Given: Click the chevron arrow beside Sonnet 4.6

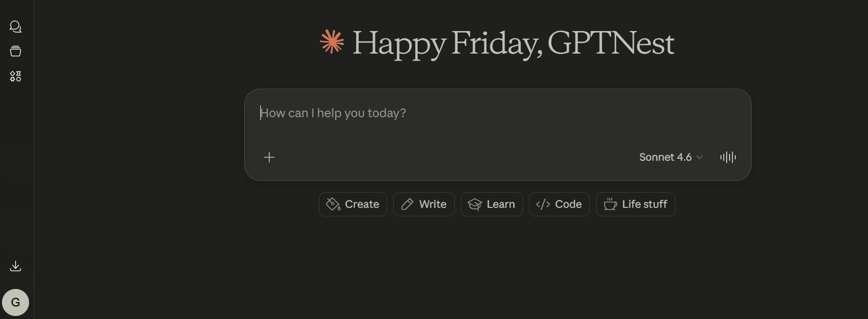Looking at the screenshot, I should (700, 157).
